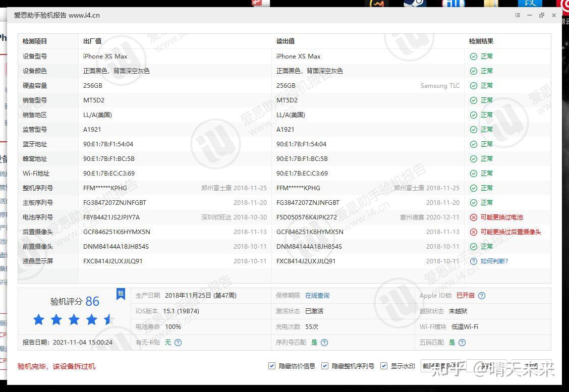Image resolution: width=569 pixels, height=392 pixels.
Task: Click the 电池序列号 row label
Action: click(x=38, y=217)
